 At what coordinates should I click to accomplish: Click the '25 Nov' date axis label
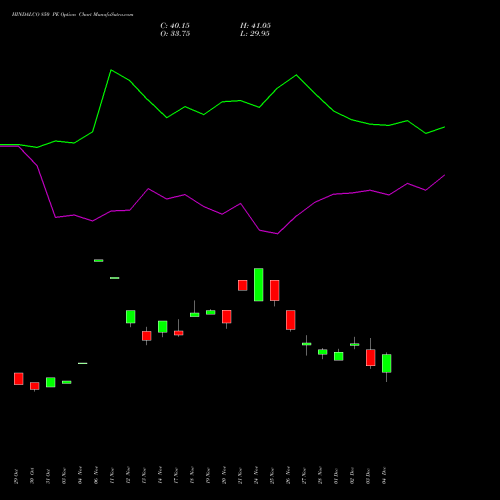(x=272, y=476)
